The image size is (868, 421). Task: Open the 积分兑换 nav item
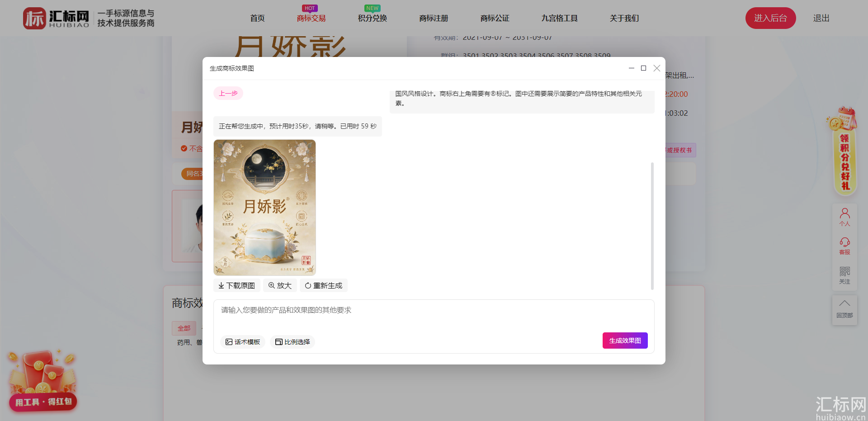(373, 18)
